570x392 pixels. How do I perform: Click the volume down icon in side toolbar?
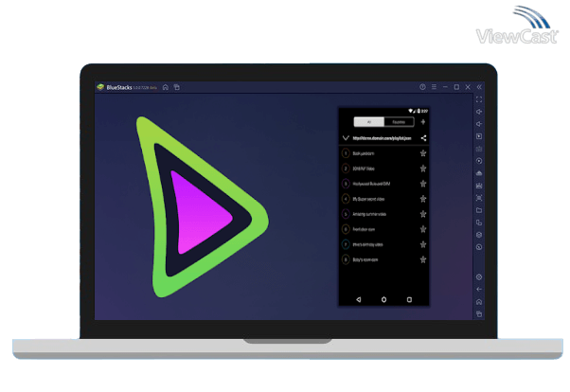click(x=479, y=124)
